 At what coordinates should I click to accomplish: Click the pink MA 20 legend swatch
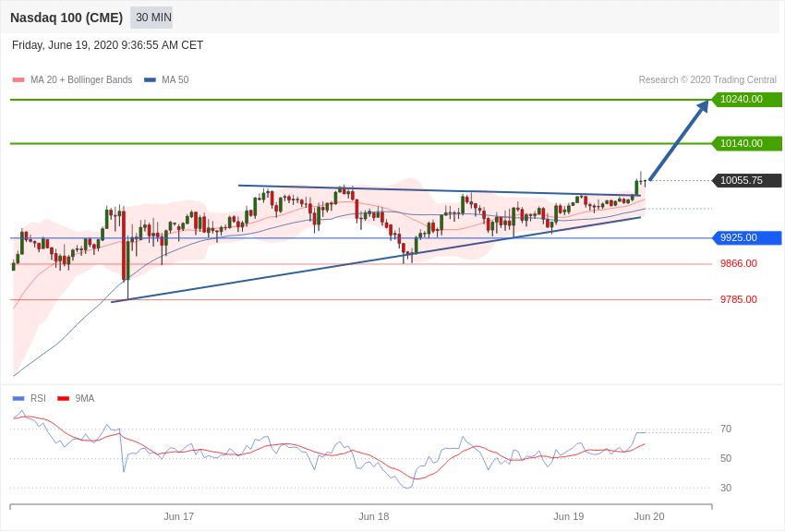coord(18,80)
